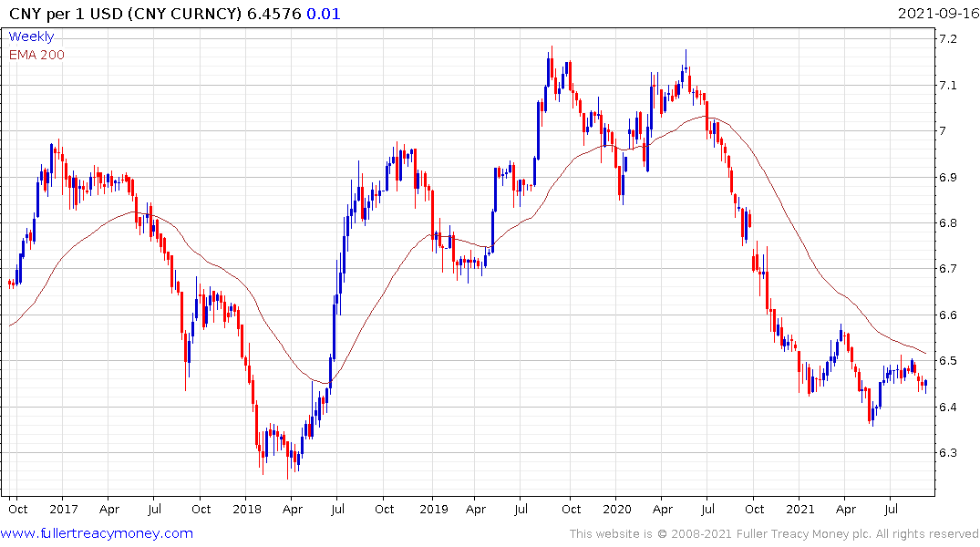Click the chart title 'CNY per 1 USD (CNY CURNCY)'

pos(125,14)
